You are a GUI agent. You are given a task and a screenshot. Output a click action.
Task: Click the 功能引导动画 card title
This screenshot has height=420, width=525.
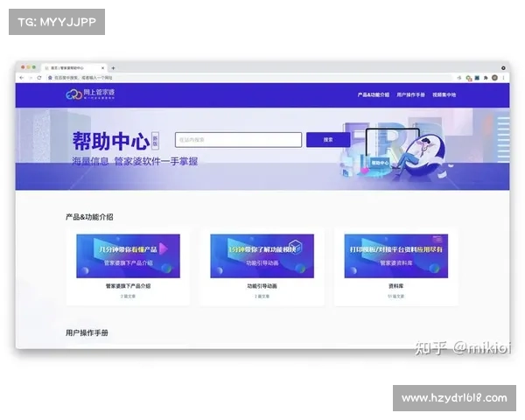click(x=262, y=286)
